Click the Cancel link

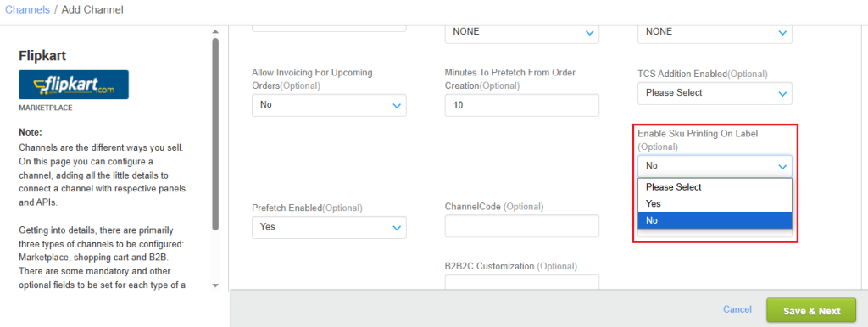(737, 309)
